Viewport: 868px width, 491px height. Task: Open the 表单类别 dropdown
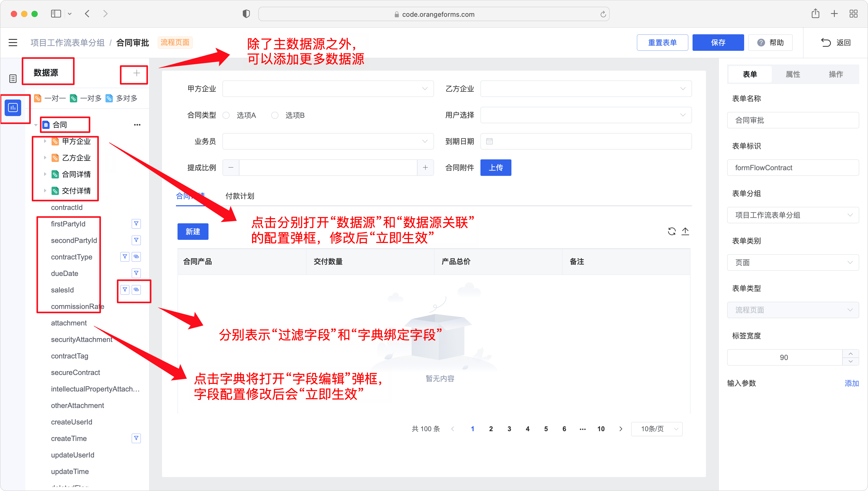793,262
